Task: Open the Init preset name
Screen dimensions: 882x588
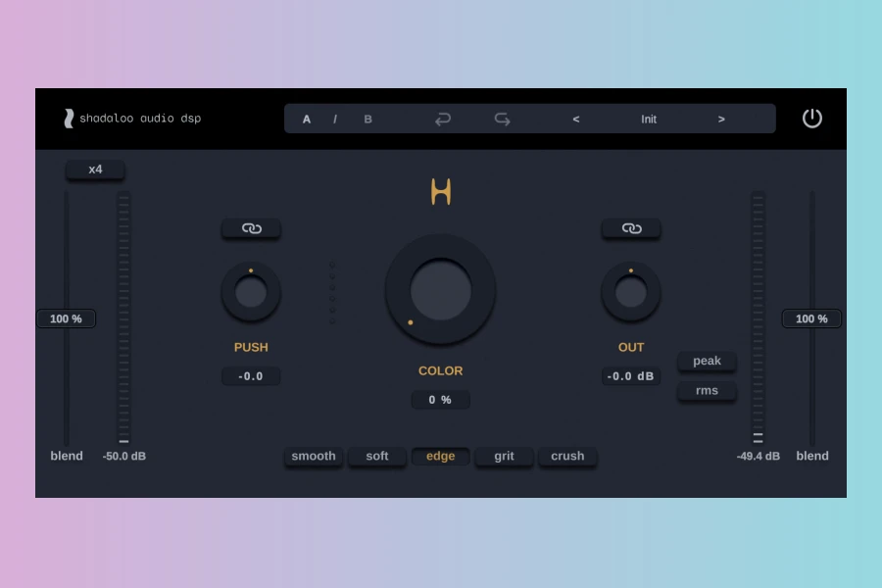Action: 649,120
